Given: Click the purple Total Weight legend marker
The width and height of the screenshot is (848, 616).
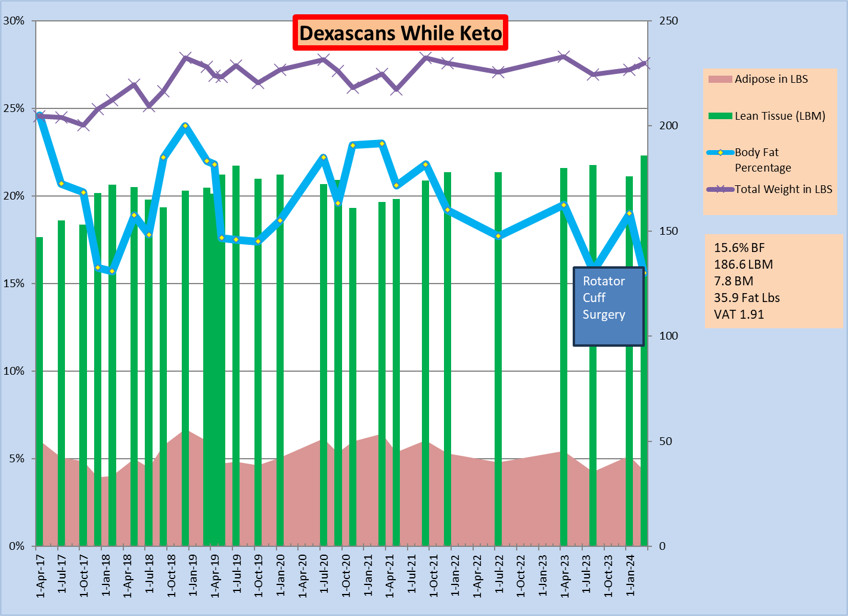Looking at the screenshot, I should tap(720, 189).
